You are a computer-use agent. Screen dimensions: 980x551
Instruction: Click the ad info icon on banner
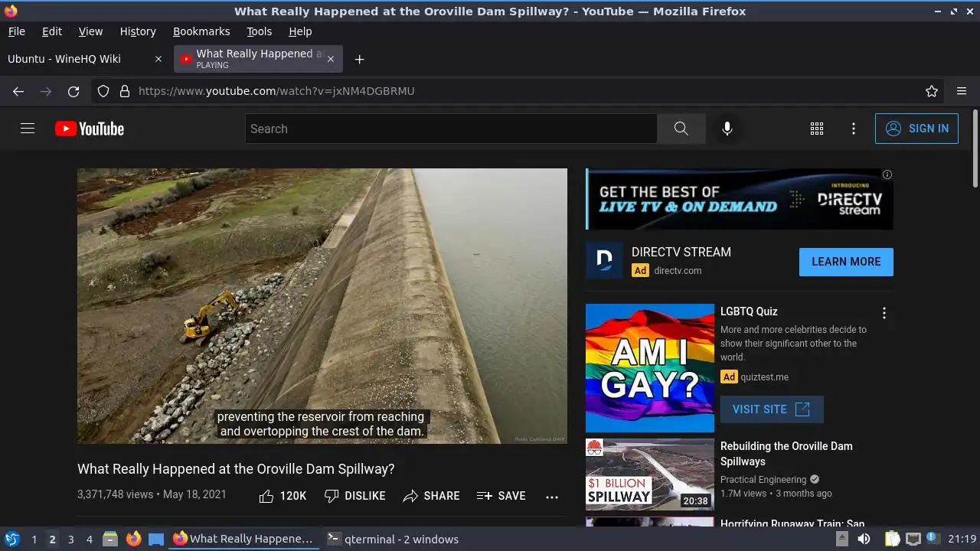[x=887, y=174]
